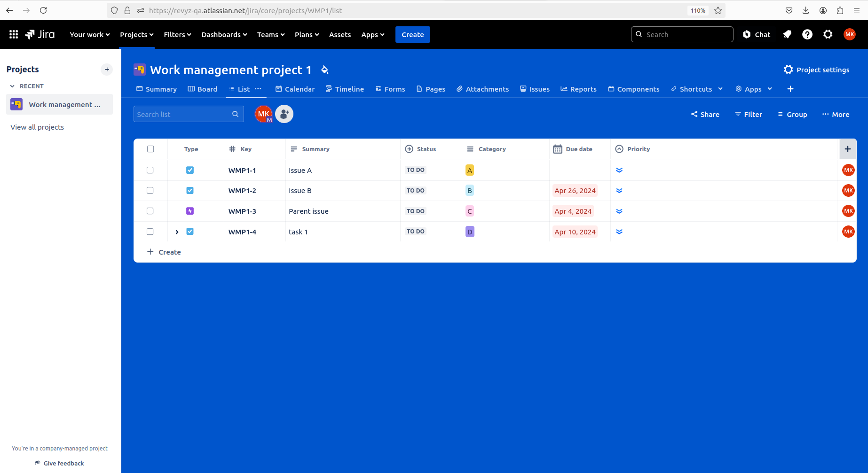
Task: Add people to the list view
Action: click(284, 114)
